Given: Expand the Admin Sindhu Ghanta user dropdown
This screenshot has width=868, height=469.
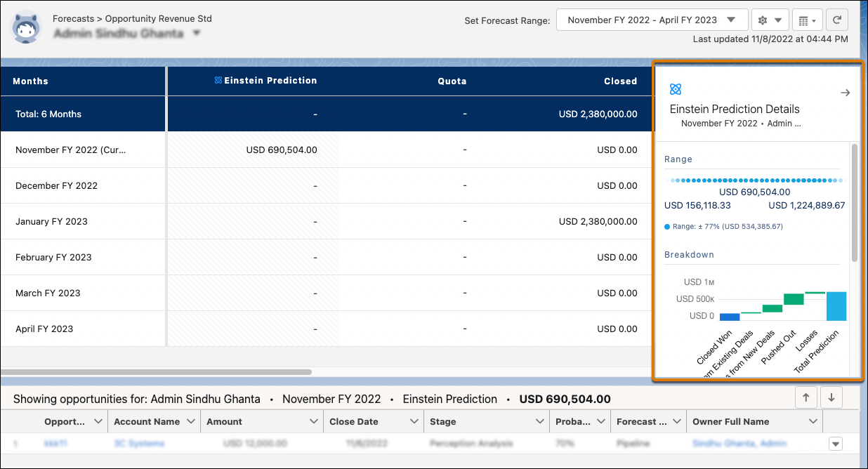Looking at the screenshot, I should click(197, 33).
